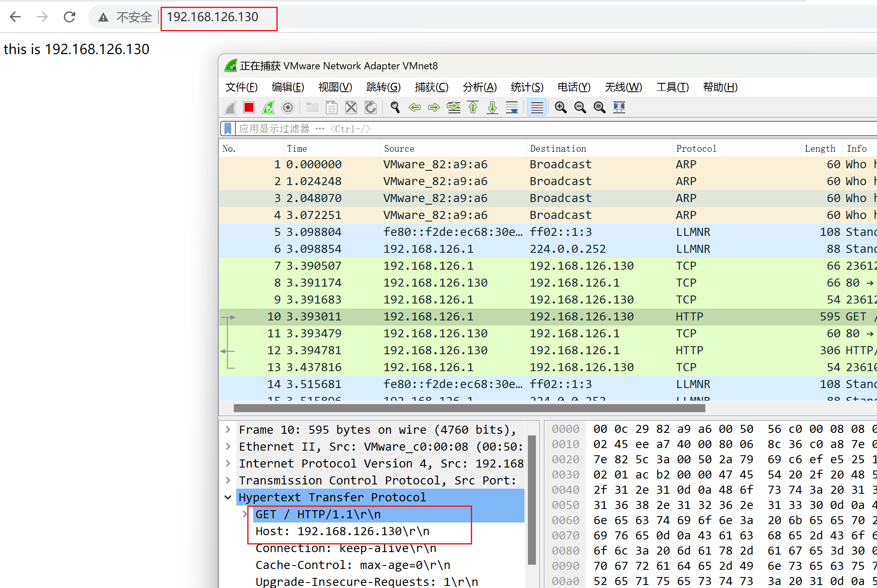The image size is (877, 588).
Task: Reload the browser page
Action: point(69,17)
